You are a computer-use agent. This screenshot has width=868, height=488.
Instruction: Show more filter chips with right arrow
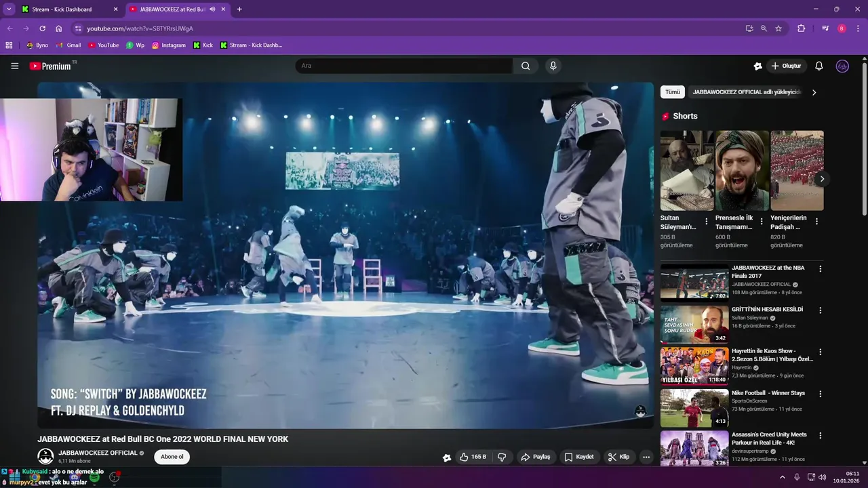pyautogui.click(x=814, y=92)
